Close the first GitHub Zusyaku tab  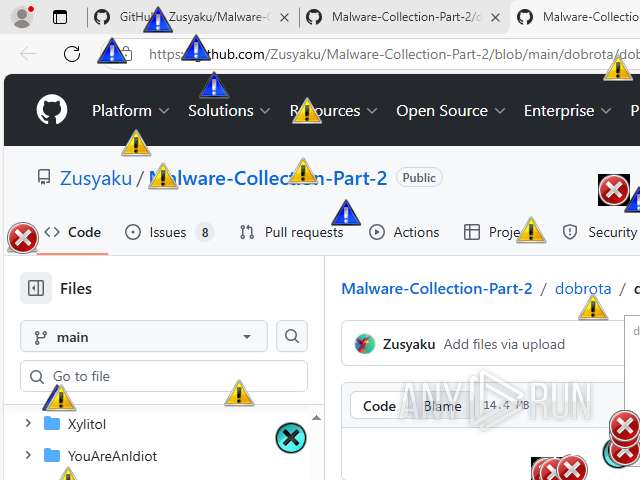[284, 18]
